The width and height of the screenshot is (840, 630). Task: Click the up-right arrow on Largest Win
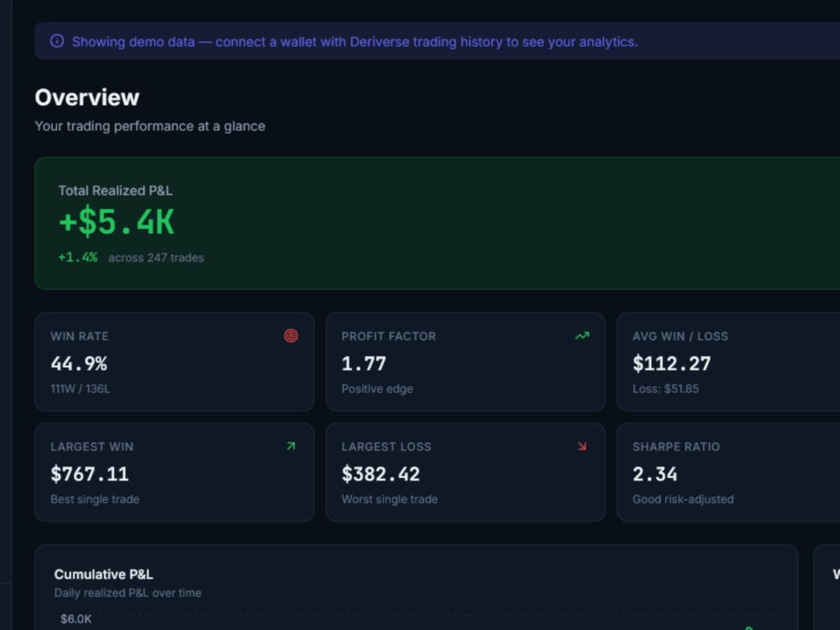pos(291,446)
